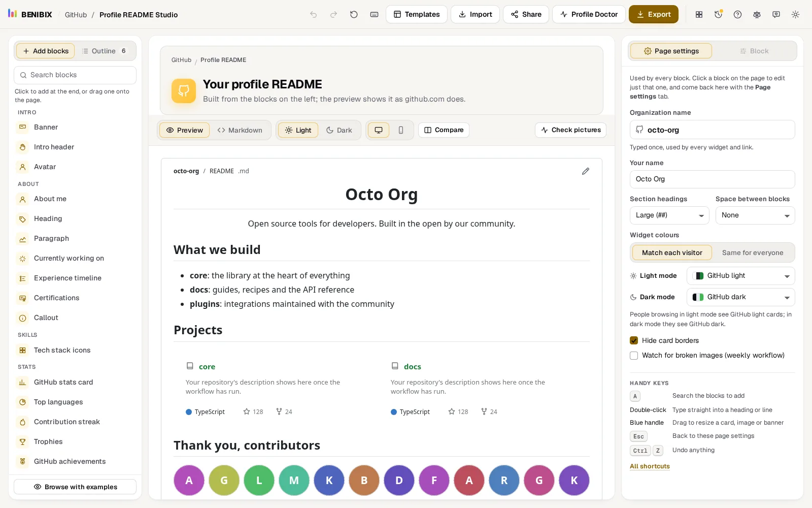Select Same for everyone widget colours
Screen dimensions: 812x508
pos(753,252)
